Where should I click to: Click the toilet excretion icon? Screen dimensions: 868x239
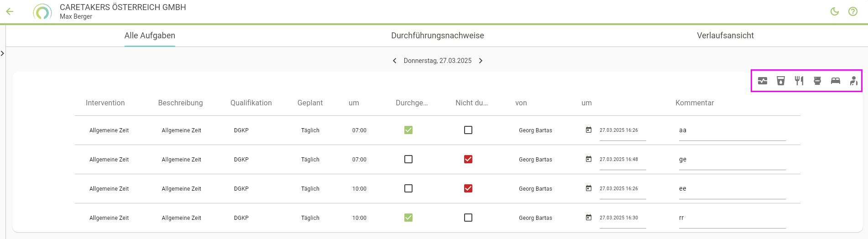pyautogui.click(x=817, y=81)
